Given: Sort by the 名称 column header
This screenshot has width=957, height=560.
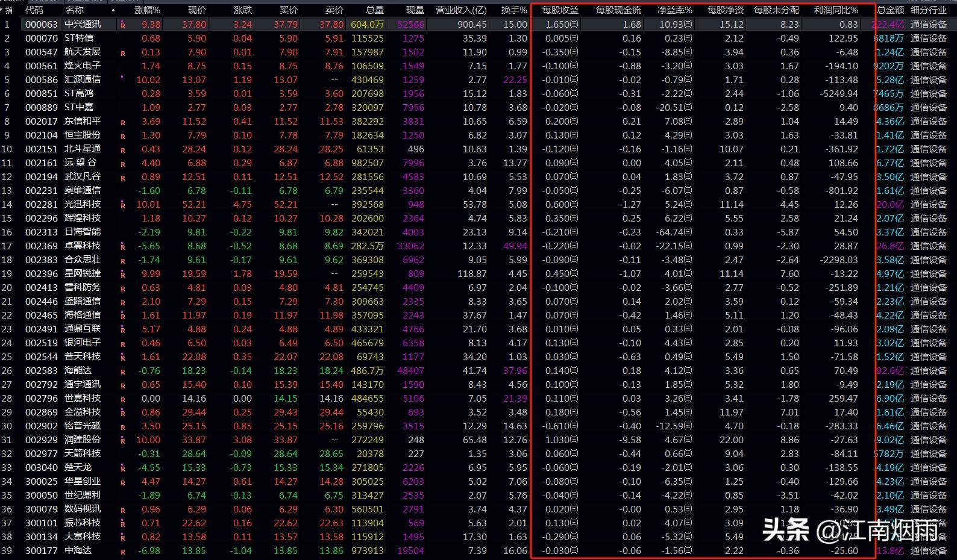Looking at the screenshot, I should 75,10.
